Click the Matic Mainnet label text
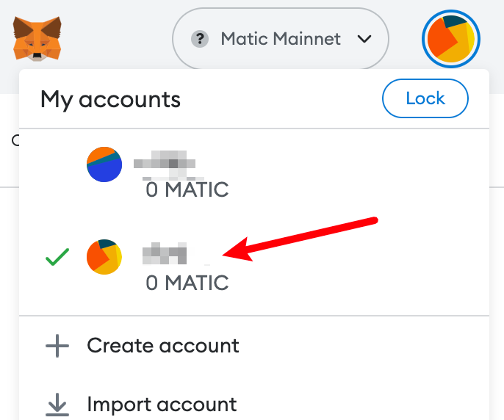Viewport: 504px width, 420px height. click(x=281, y=39)
